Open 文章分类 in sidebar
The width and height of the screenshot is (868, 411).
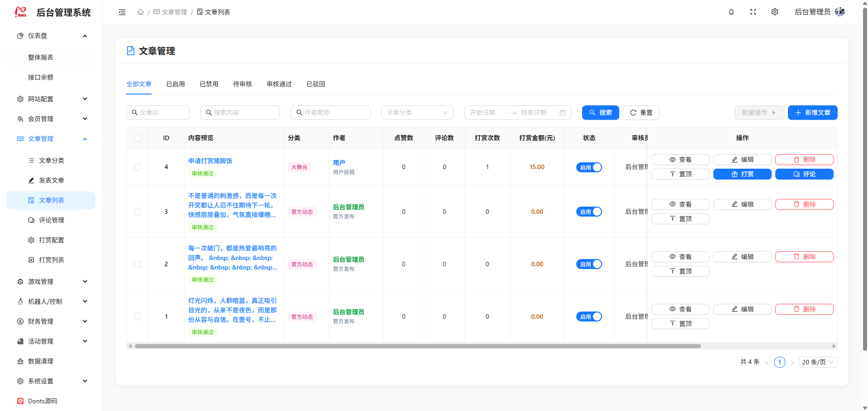click(x=51, y=161)
